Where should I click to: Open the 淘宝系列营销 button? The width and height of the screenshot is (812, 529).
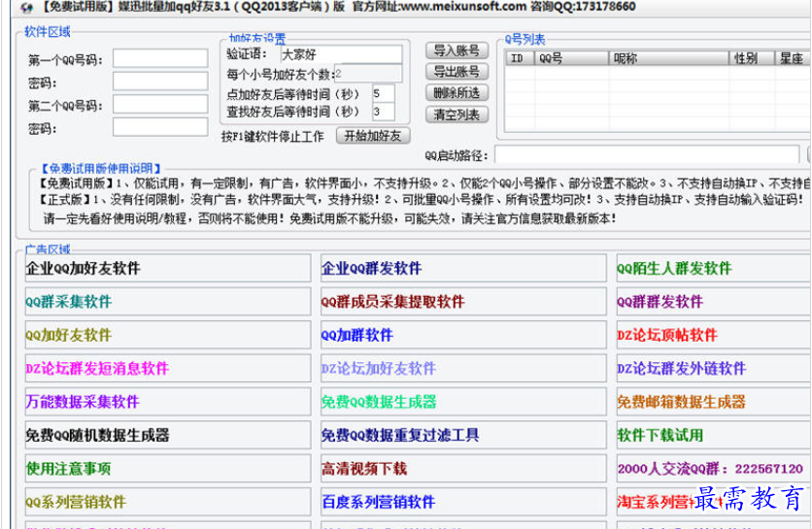pyautogui.click(x=714, y=502)
